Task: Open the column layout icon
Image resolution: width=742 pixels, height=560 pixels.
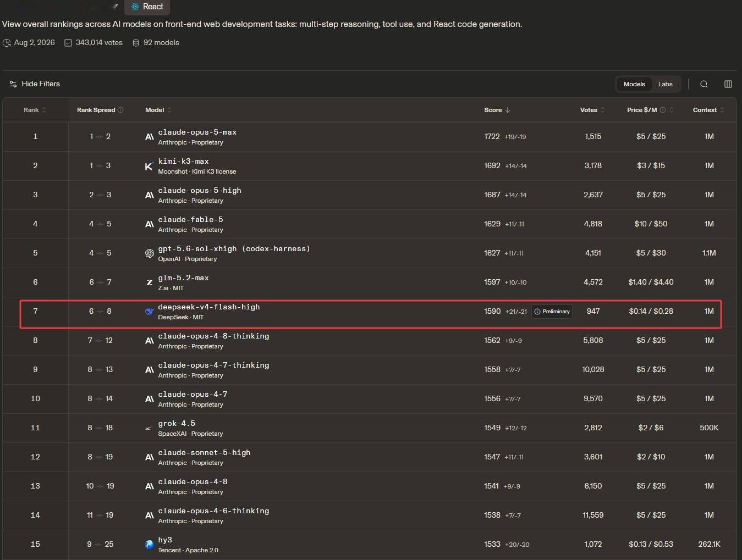Action: point(728,84)
